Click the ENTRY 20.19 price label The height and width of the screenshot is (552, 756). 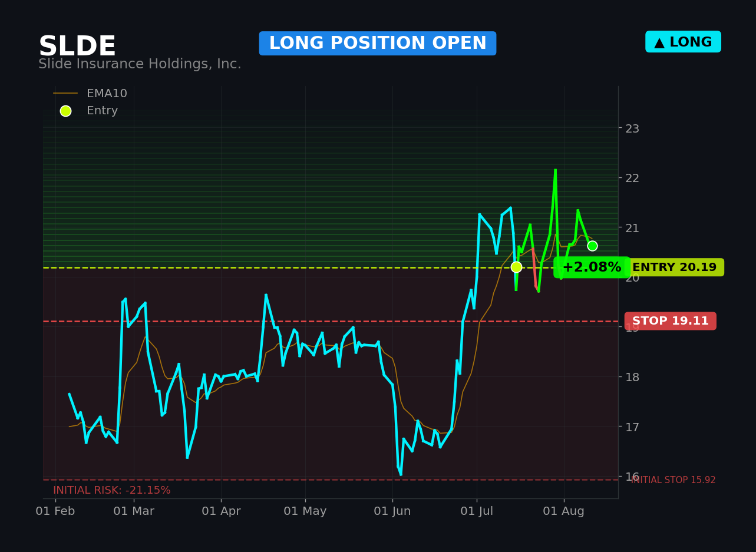pyautogui.click(x=674, y=267)
